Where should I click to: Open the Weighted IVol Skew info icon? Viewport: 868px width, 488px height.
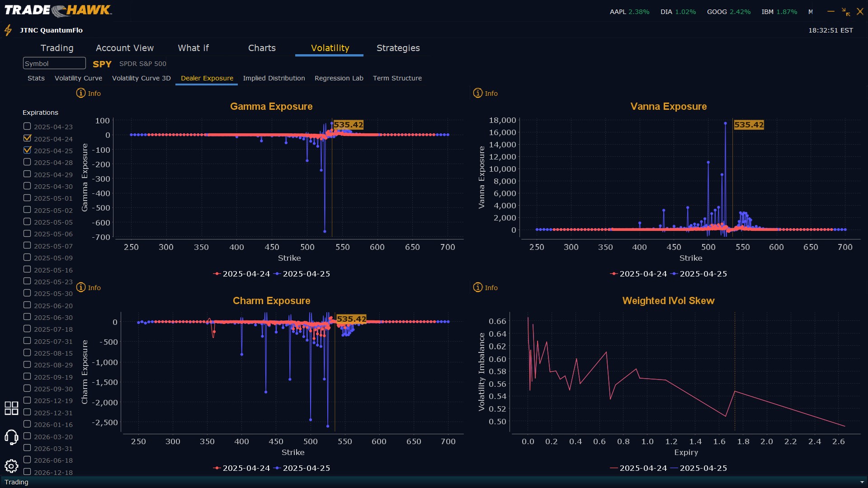tap(478, 287)
